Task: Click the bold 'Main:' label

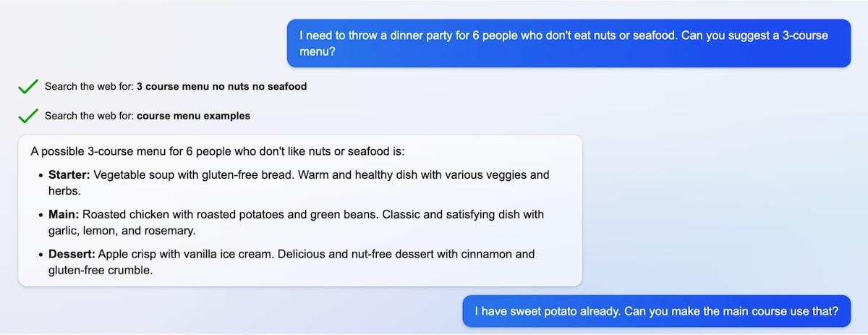Action: 64,215
